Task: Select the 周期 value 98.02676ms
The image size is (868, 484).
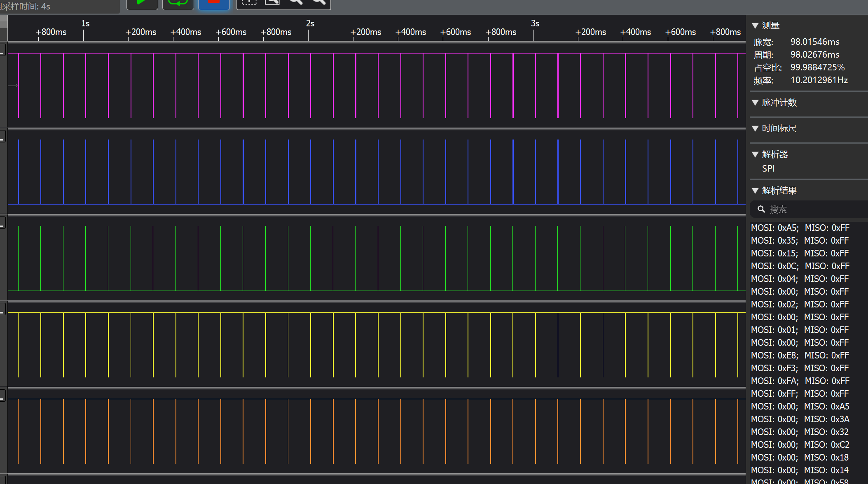Action: tap(815, 55)
